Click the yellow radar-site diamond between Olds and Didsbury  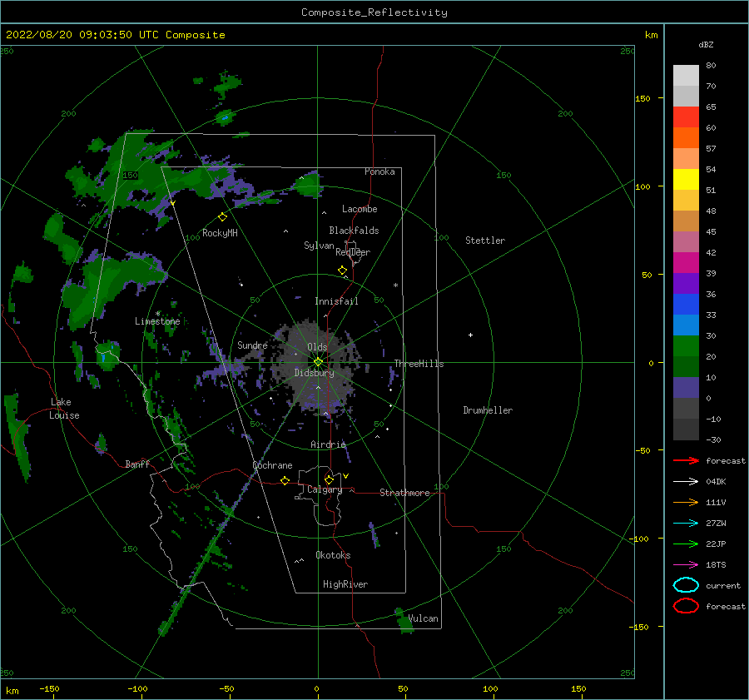(318, 362)
